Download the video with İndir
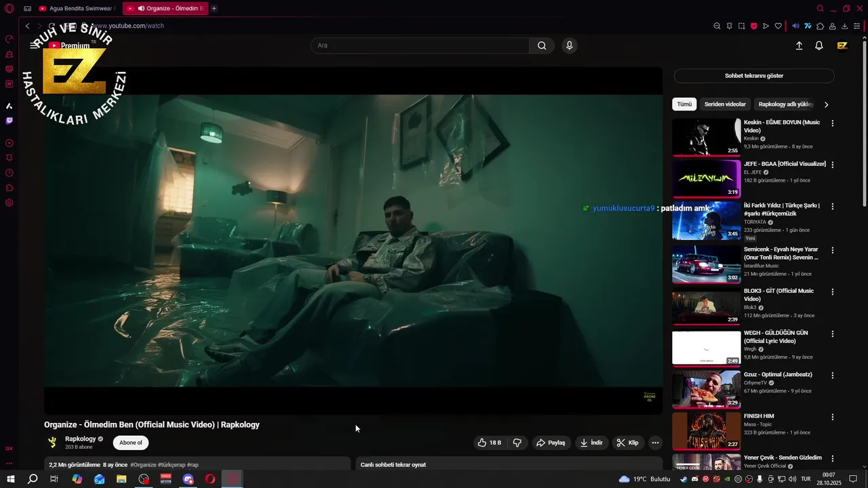Image resolution: width=868 pixels, height=488 pixels. click(591, 443)
